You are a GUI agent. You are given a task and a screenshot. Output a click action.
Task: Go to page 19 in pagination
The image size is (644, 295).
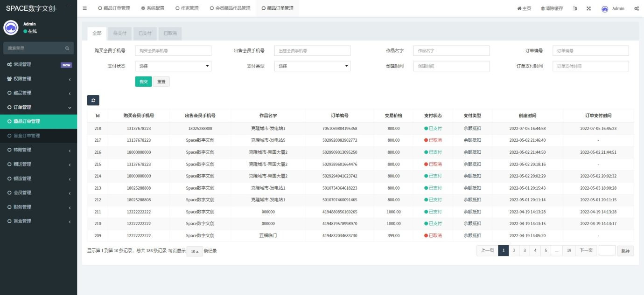[x=569, y=250]
